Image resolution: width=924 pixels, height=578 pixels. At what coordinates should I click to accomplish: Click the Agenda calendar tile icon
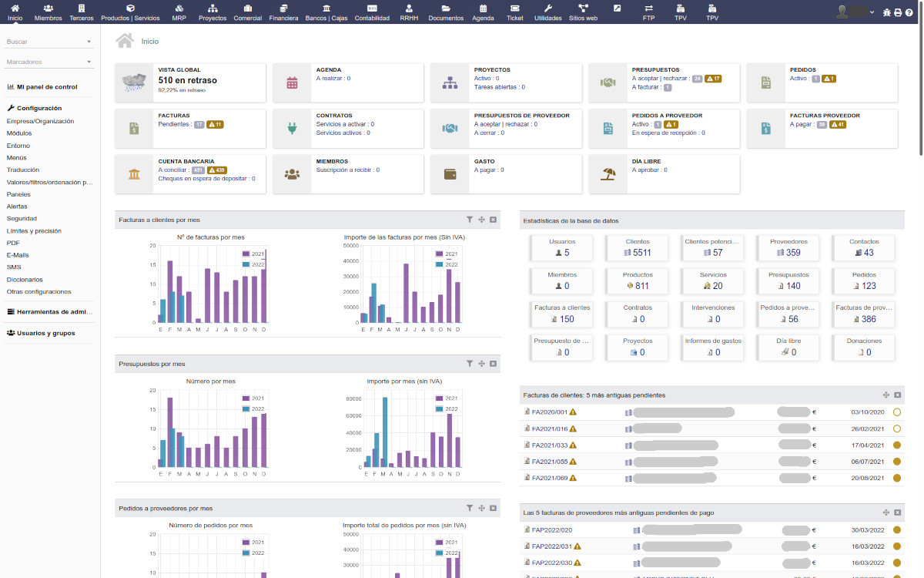[292, 83]
